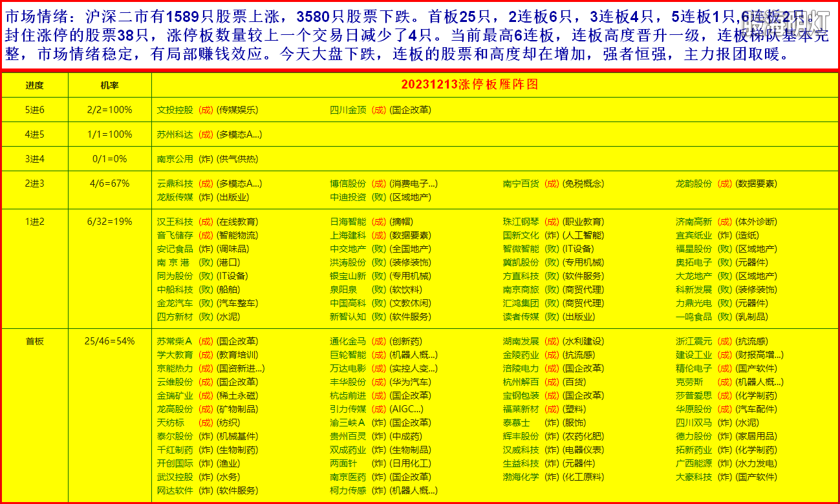
Task: Select stock name 四方新材
Action: pos(175,317)
